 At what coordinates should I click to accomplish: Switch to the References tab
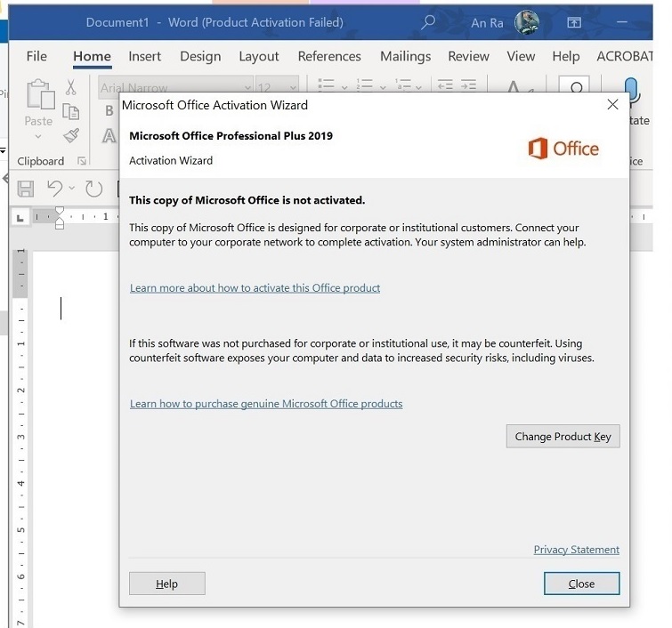(329, 56)
